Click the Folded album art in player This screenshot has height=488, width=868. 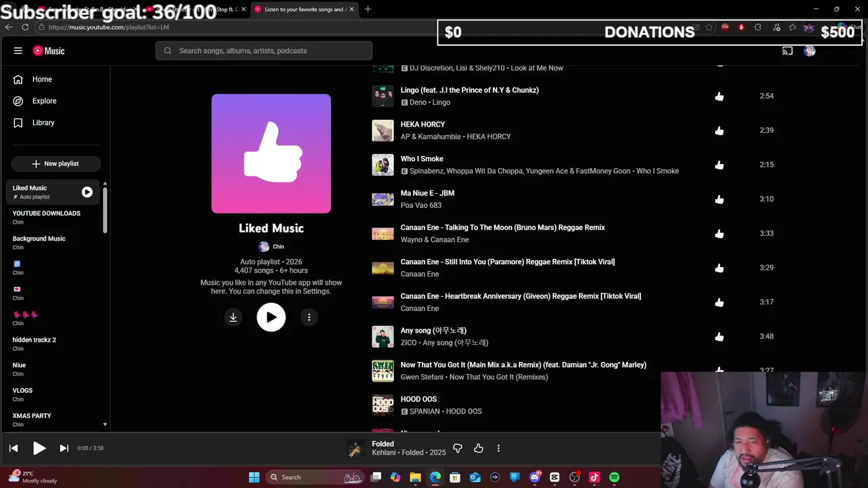point(355,449)
